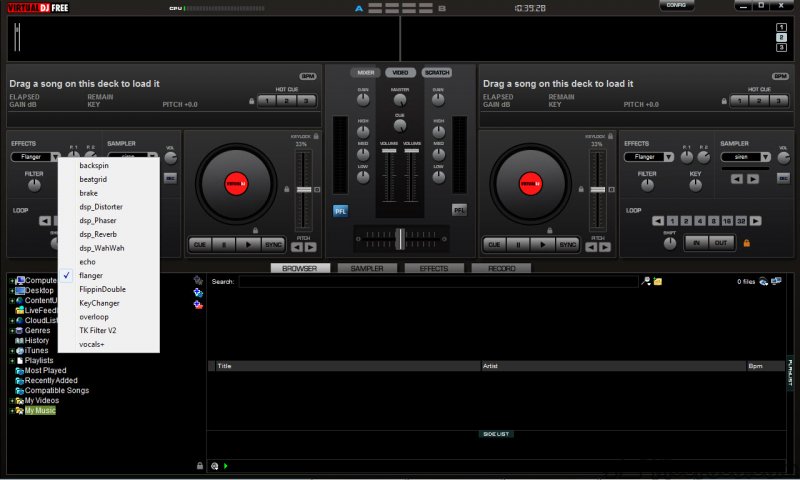The height and width of the screenshot is (480, 800).
Task: Click into the Search field
Action: coord(438,282)
